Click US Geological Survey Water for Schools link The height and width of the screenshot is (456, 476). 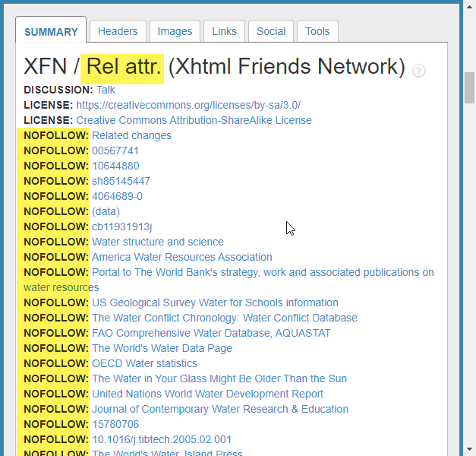click(x=215, y=302)
